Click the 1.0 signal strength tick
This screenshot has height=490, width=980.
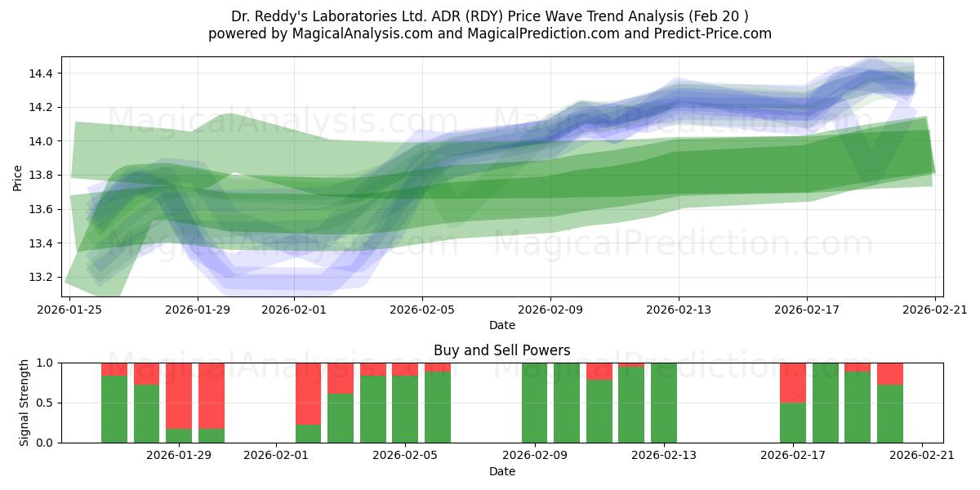[x=46, y=363]
